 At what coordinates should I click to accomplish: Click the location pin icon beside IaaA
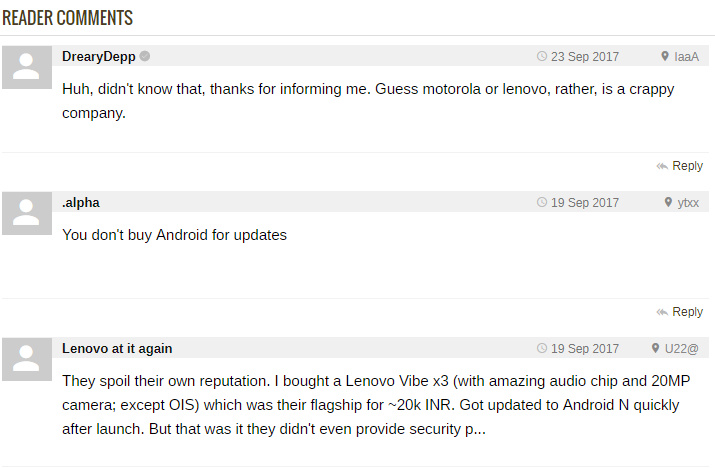click(x=665, y=57)
